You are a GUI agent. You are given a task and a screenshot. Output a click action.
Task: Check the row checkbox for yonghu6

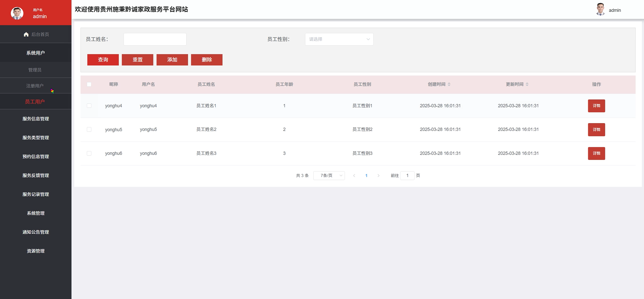pyautogui.click(x=89, y=153)
